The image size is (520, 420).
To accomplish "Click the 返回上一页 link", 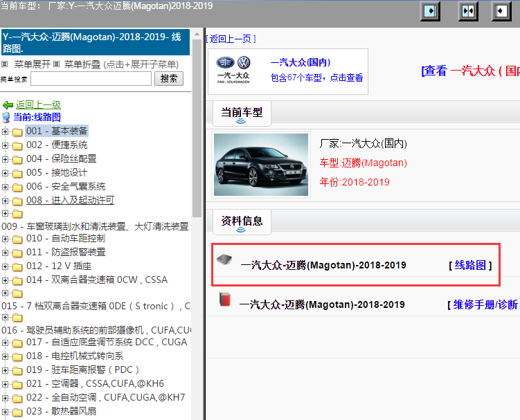I will point(231,39).
